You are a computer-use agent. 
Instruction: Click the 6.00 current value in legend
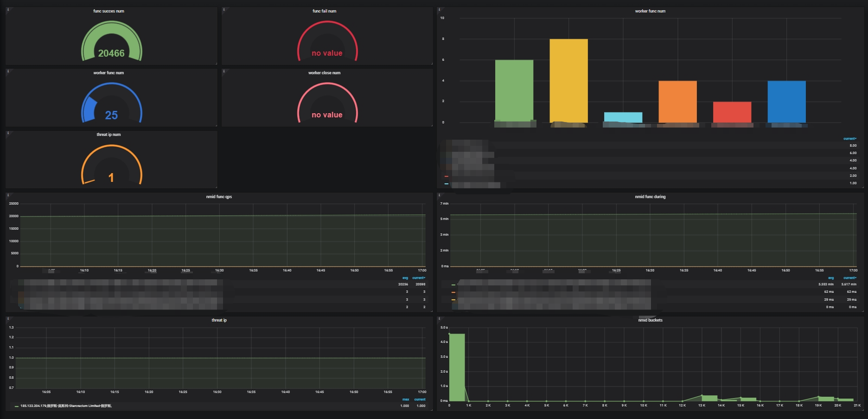[x=853, y=153]
